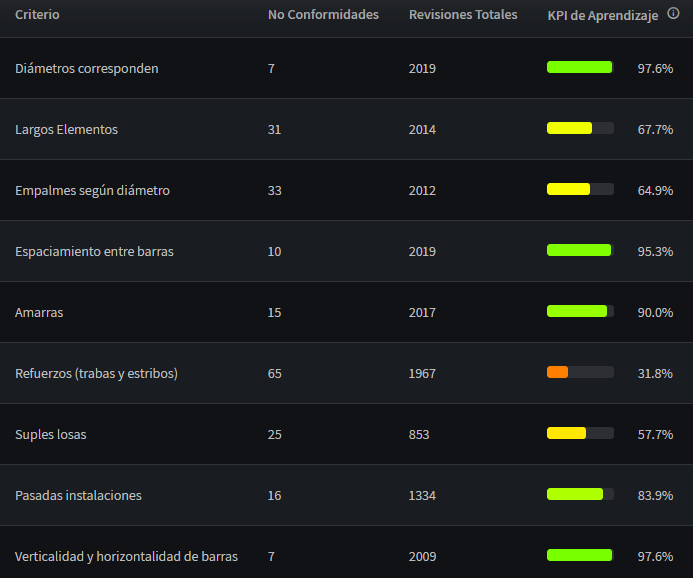Viewport: 693px width, 578px height.
Task: Click the 15 non-conformities for Amarras
Action: [274, 312]
